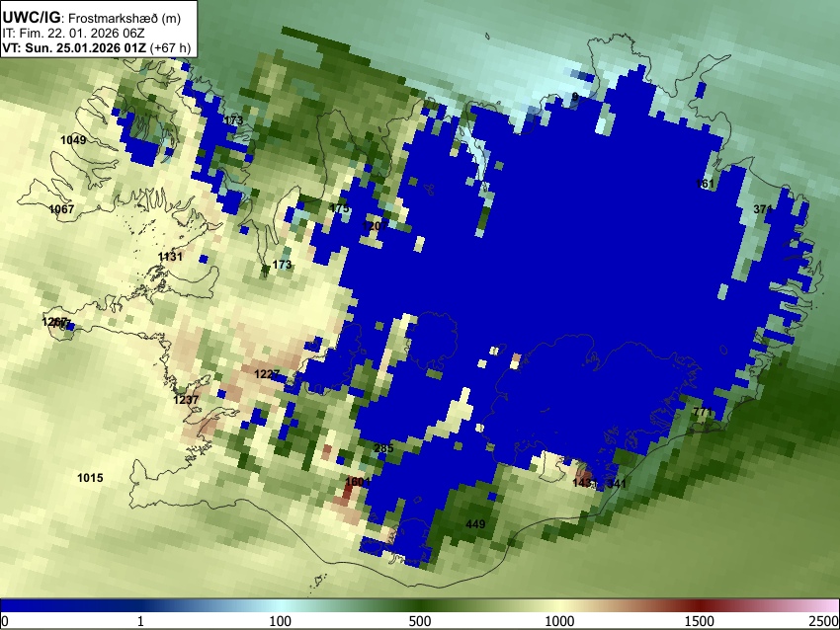The width and height of the screenshot is (840, 630).
Task: Click the map value 161
Action: point(705,184)
